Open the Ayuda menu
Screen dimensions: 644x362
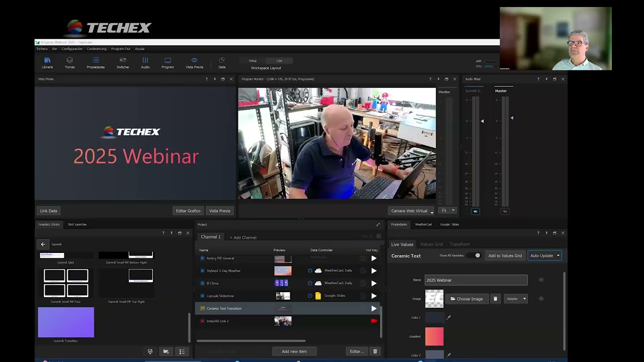(140, 49)
